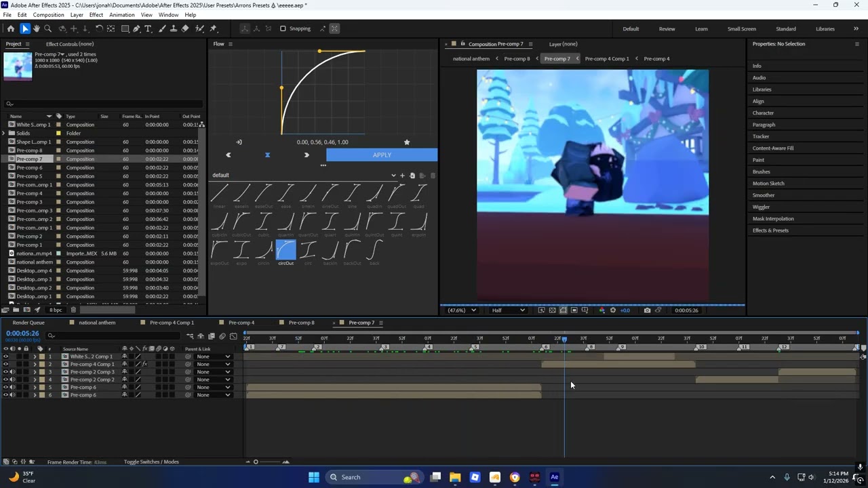Image resolution: width=868 pixels, height=488 pixels.
Task: Click the Windows Start button
Action: click(313, 477)
